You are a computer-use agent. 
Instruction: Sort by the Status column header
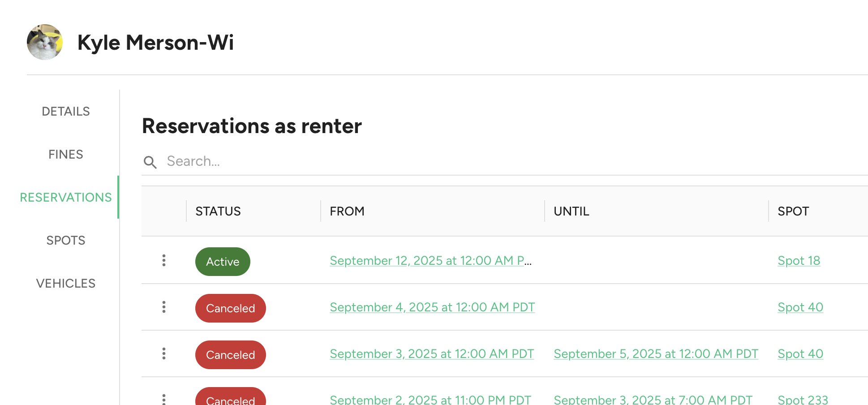pyautogui.click(x=218, y=211)
